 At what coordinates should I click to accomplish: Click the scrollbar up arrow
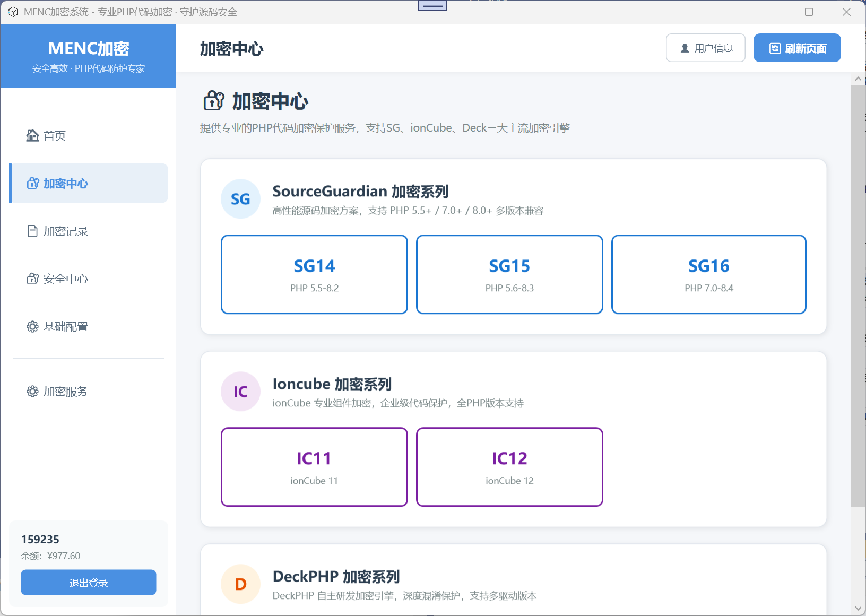[x=858, y=79]
